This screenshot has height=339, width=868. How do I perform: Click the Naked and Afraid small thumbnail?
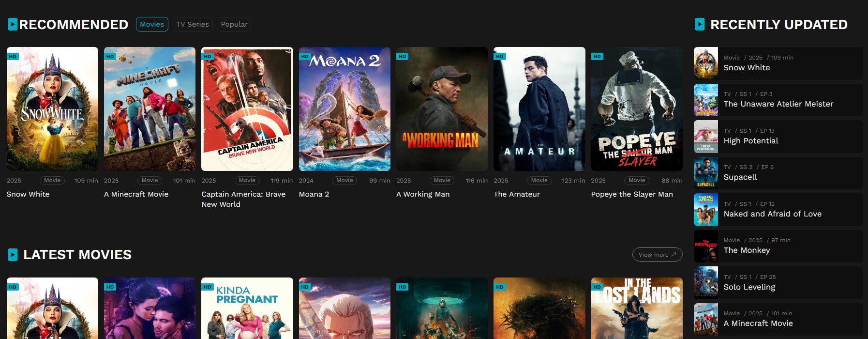(706, 210)
